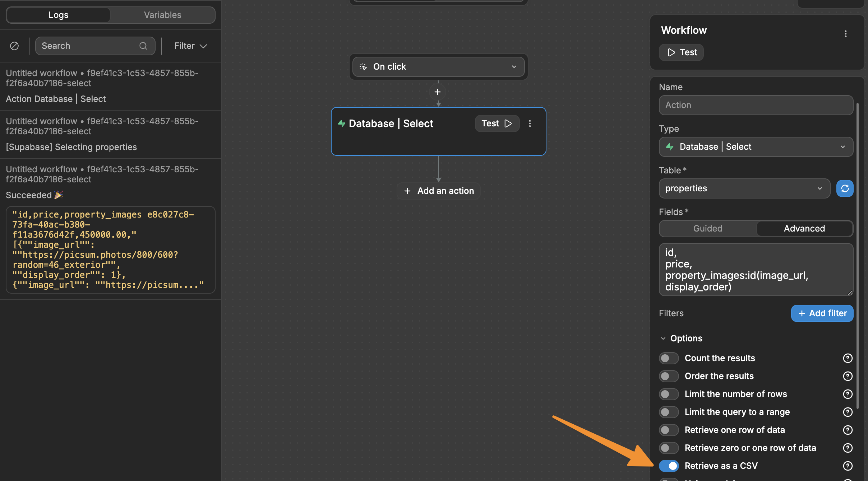Click the magnifier icon in the logs search box

[143, 46]
